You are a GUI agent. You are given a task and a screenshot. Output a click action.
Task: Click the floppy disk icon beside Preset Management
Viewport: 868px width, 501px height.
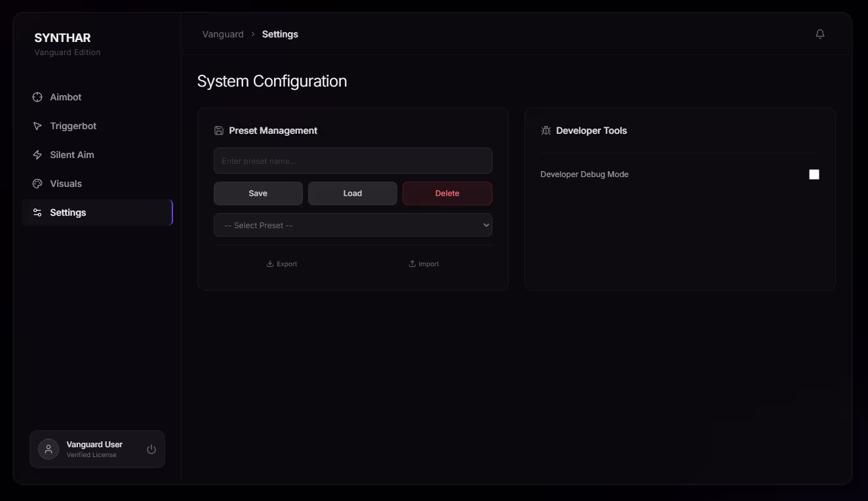[219, 130]
